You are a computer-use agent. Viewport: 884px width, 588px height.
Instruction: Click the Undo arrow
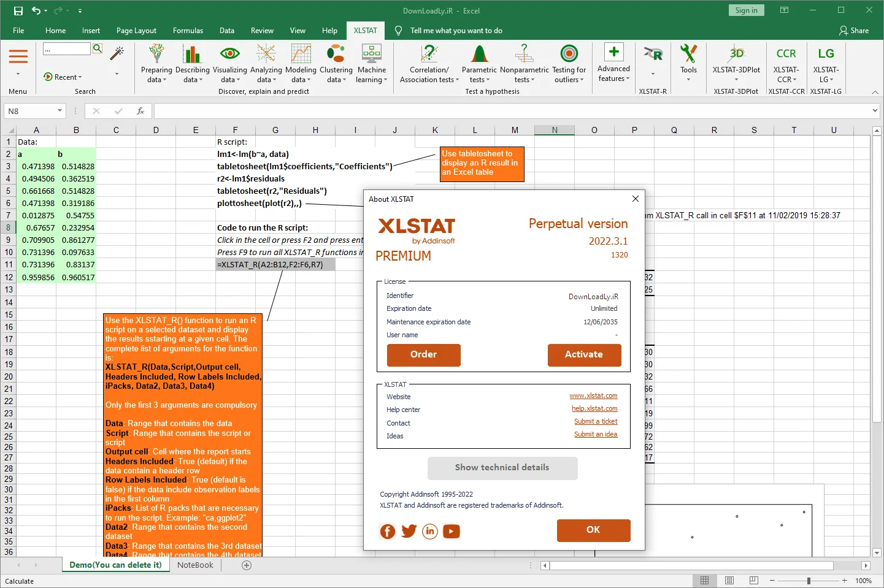(x=36, y=10)
